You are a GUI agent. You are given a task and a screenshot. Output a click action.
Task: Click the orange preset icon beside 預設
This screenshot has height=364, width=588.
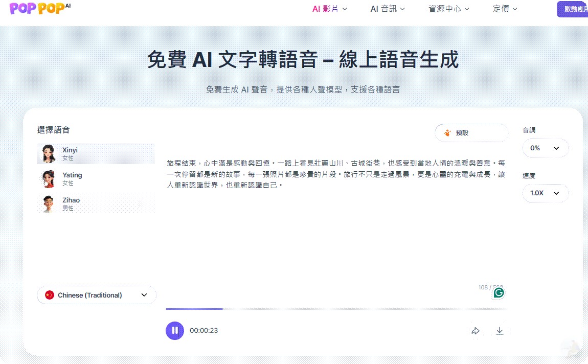click(x=447, y=133)
